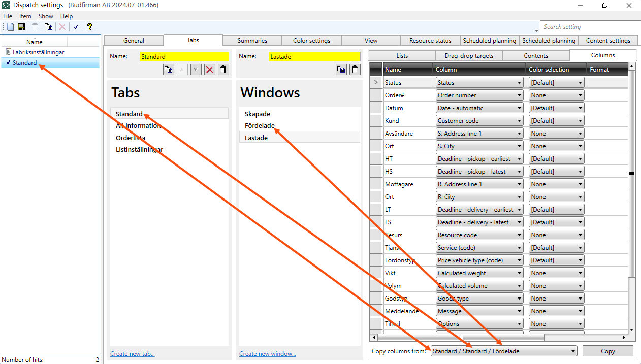
Task: Open the Color selection dropdown for the Status row
Action: [x=556, y=83]
